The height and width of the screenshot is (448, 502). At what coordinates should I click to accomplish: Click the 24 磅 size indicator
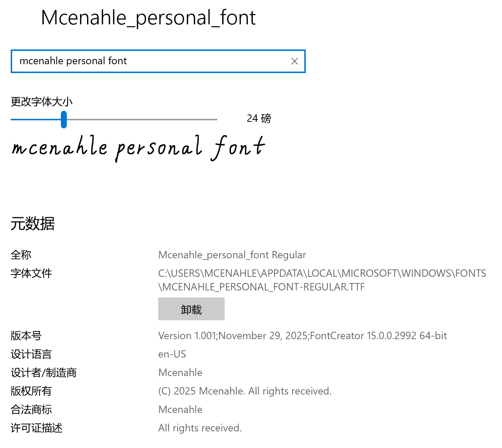[x=259, y=118]
